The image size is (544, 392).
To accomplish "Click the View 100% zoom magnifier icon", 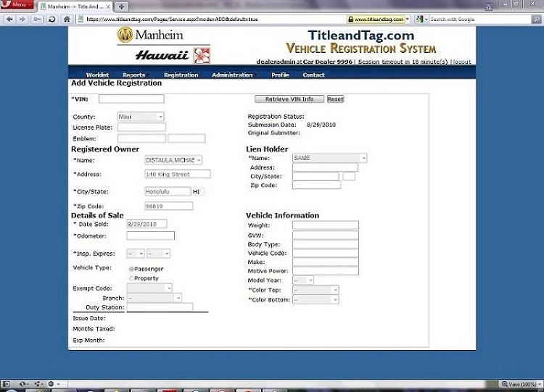I will 505,384.
